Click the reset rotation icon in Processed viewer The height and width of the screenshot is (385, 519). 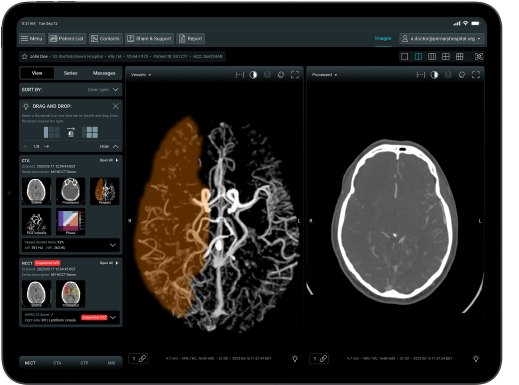(462, 75)
